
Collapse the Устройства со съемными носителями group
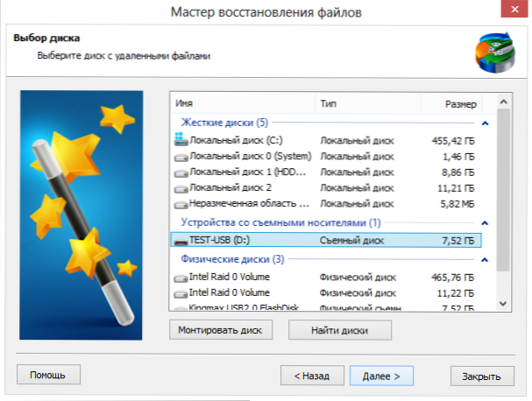coord(485,223)
